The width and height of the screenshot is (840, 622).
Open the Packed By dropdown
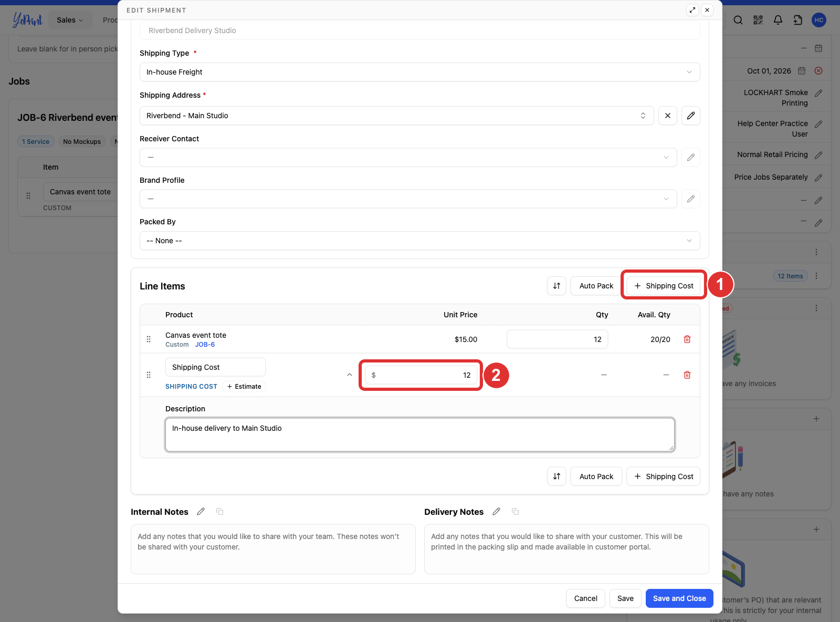[x=420, y=241]
